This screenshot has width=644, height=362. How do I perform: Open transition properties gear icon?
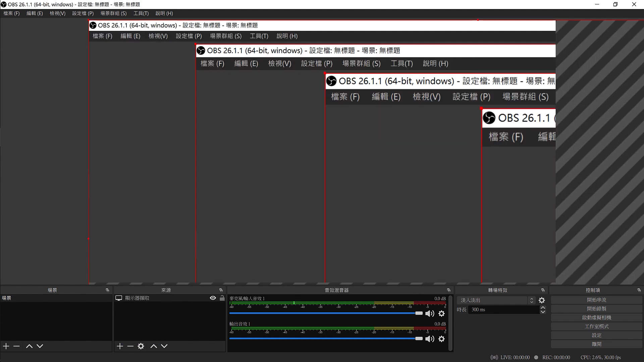542,300
